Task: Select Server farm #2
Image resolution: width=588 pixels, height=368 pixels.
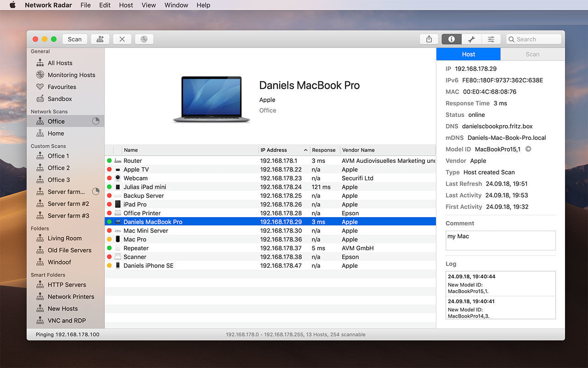Action: (65, 204)
